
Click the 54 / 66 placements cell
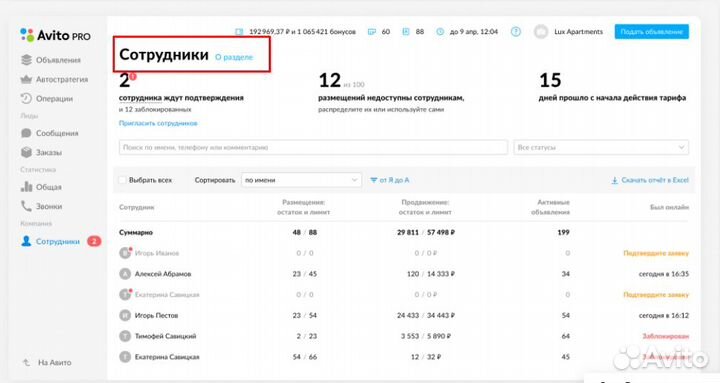305,357
